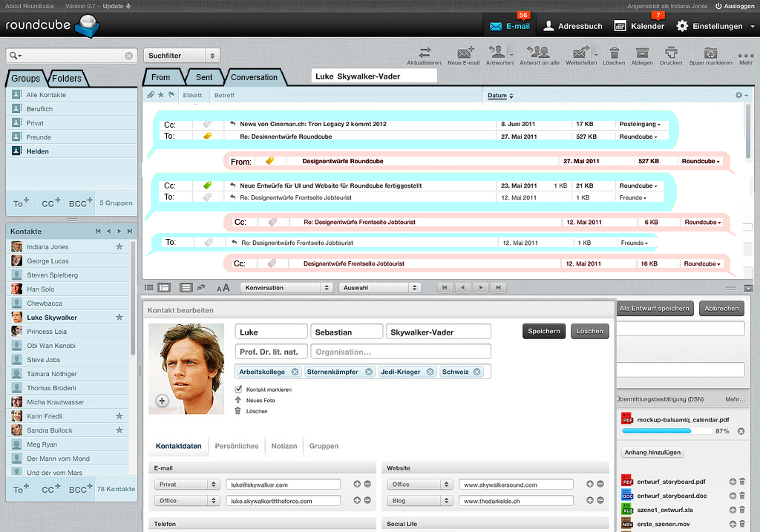This screenshot has width=760, height=532.
Task: Click the Weiterleiten forward icon
Action: (580, 52)
